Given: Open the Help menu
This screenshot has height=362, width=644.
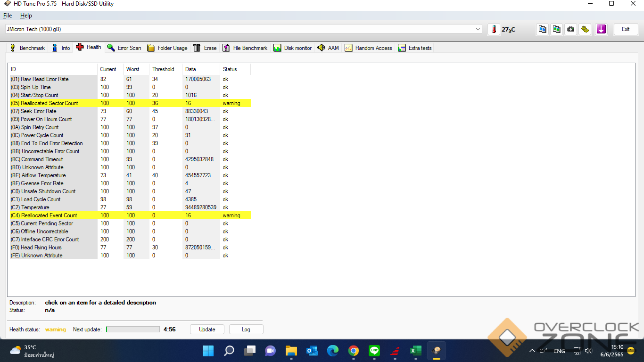Looking at the screenshot, I should click(26, 16).
